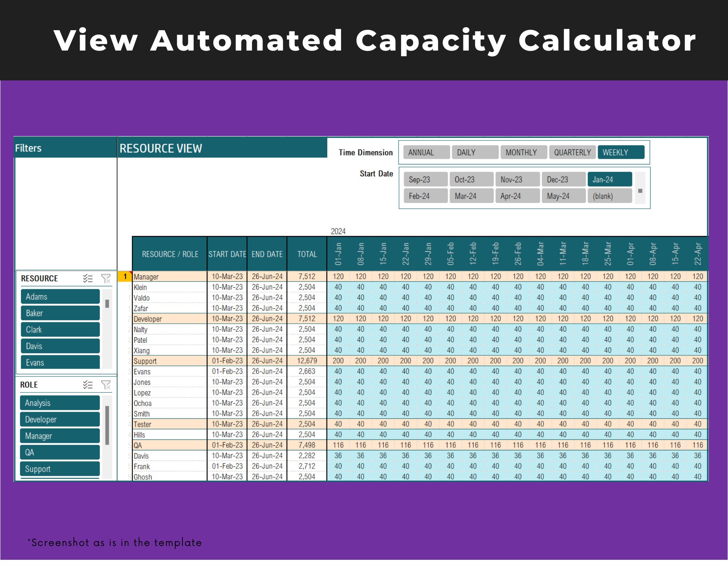Filter roles by Support

pyautogui.click(x=60, y=469)
